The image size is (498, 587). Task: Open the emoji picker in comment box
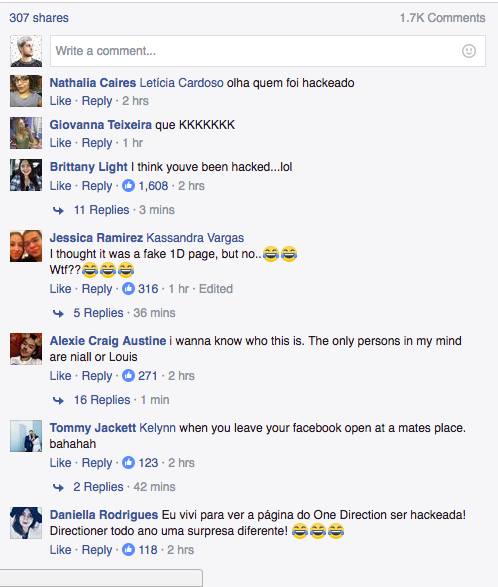(x=468, y=51)
